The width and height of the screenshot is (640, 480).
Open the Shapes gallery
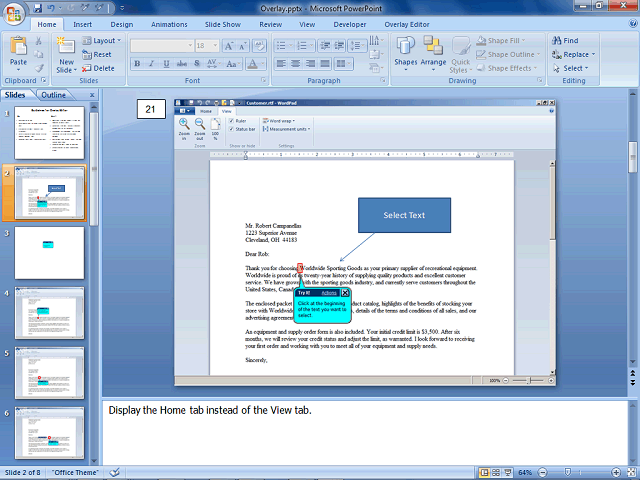coord(405,54)
